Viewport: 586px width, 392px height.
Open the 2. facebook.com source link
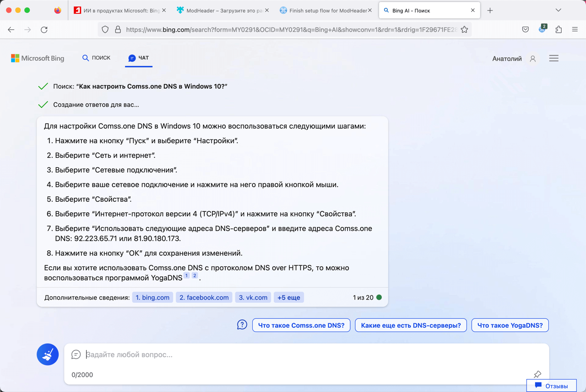[204, 297]
